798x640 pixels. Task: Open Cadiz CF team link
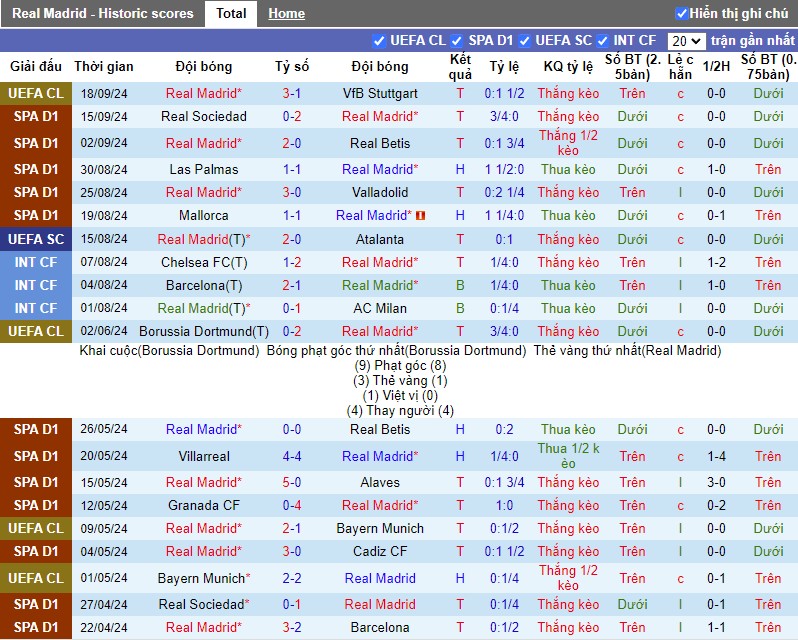(x=380, y=551)
